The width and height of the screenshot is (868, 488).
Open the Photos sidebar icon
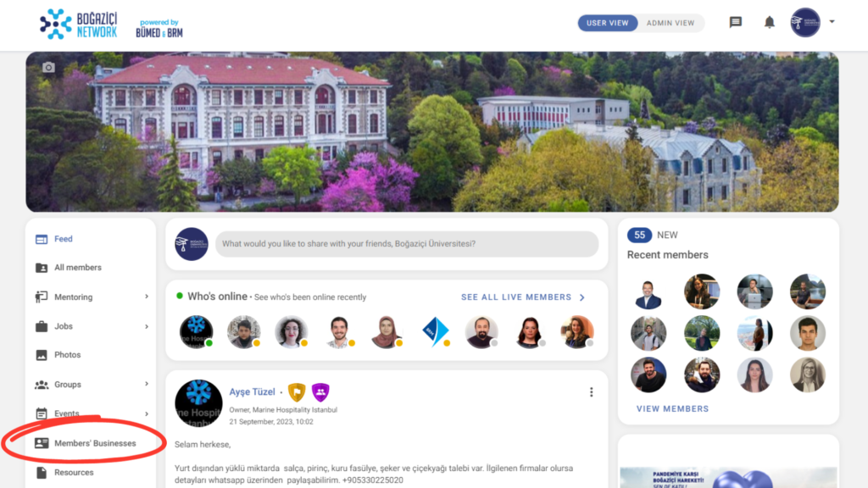click(42, 355)
